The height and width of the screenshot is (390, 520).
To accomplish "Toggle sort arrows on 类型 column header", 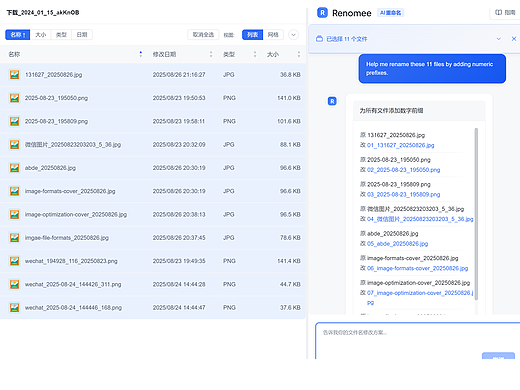I will click(x=255, y=54).
